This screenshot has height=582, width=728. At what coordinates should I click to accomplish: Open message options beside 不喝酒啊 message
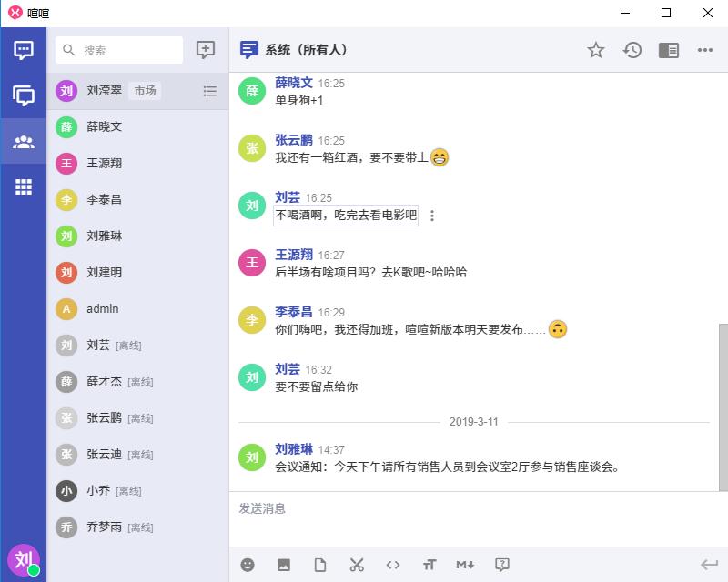click(432, 216)
